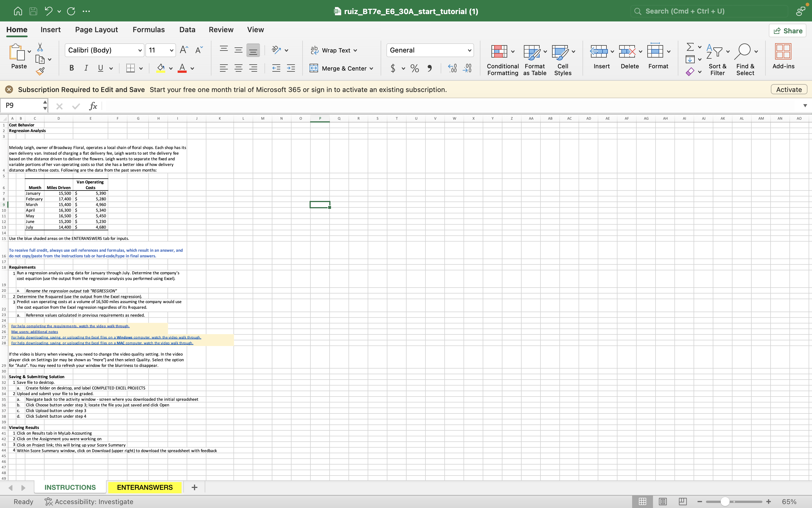Image resolution: width=812 pixels, height=508 pixels.
Task: Switch to the Insert ribbon tab
Action: coord(51,30)
